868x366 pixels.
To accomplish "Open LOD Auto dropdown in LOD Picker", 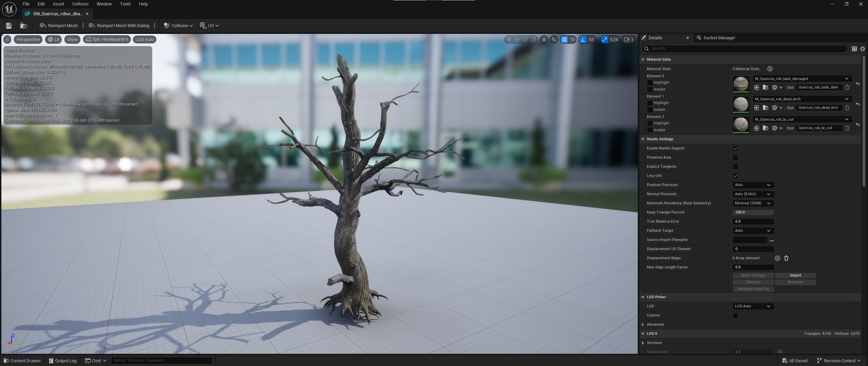I will pyautogui.click(x=753, y=306).
